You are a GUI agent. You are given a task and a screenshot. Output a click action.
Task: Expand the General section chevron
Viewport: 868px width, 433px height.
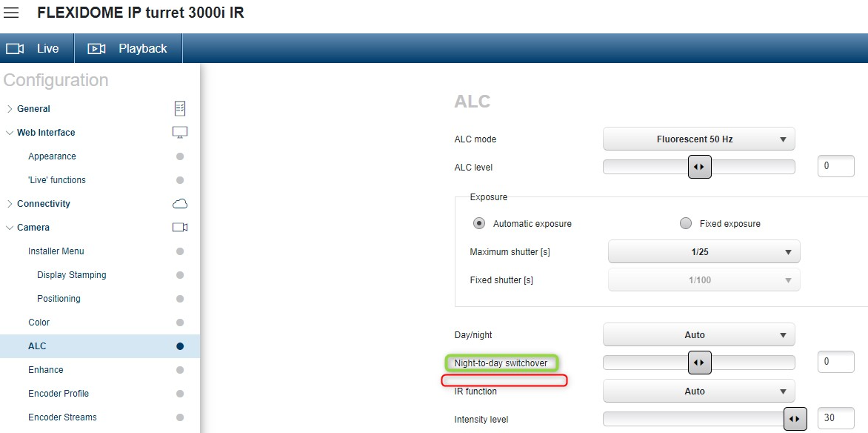click(10, 109)
